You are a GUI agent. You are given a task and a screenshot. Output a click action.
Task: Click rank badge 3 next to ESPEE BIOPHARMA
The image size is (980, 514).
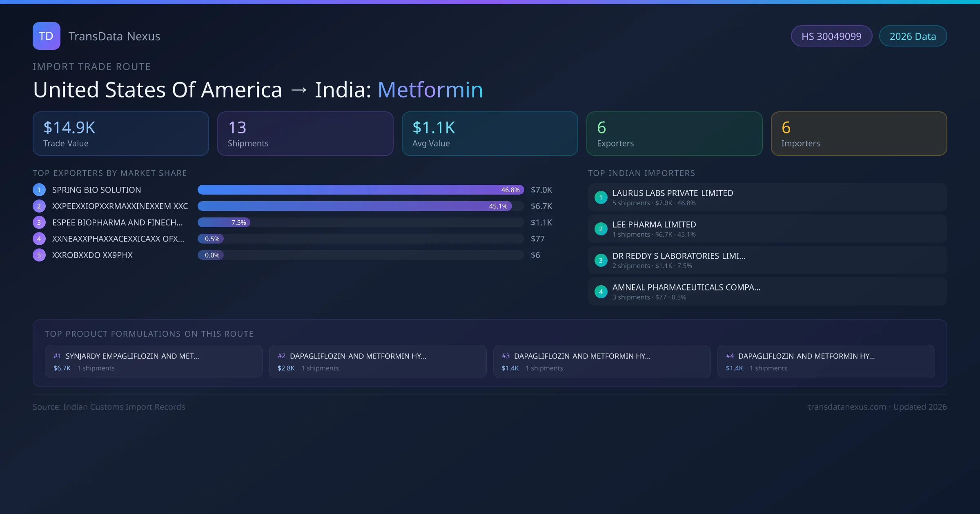[39, 222]
